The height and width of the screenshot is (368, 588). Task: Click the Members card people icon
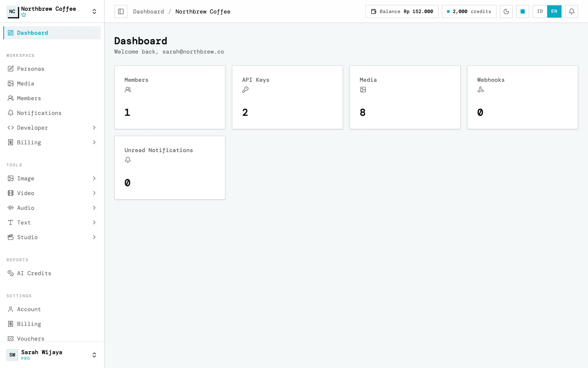click(128, 90)
